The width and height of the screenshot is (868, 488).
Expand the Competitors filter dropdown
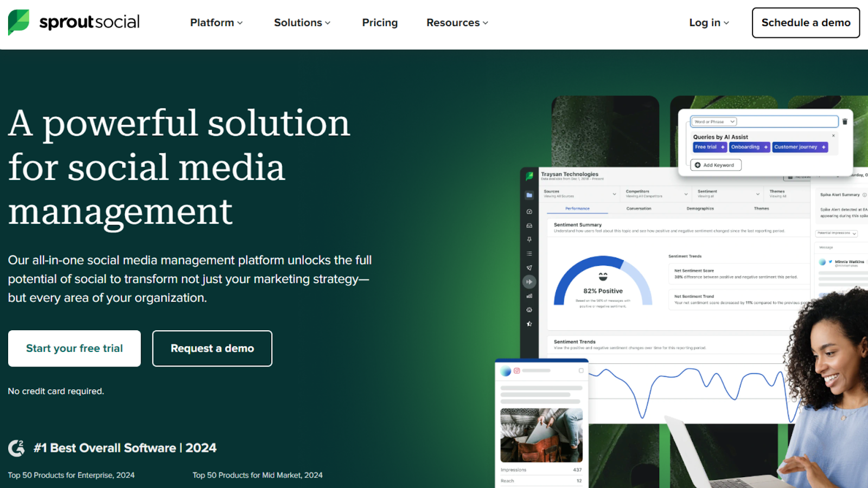pyautogui.click(x=656, y=194)
